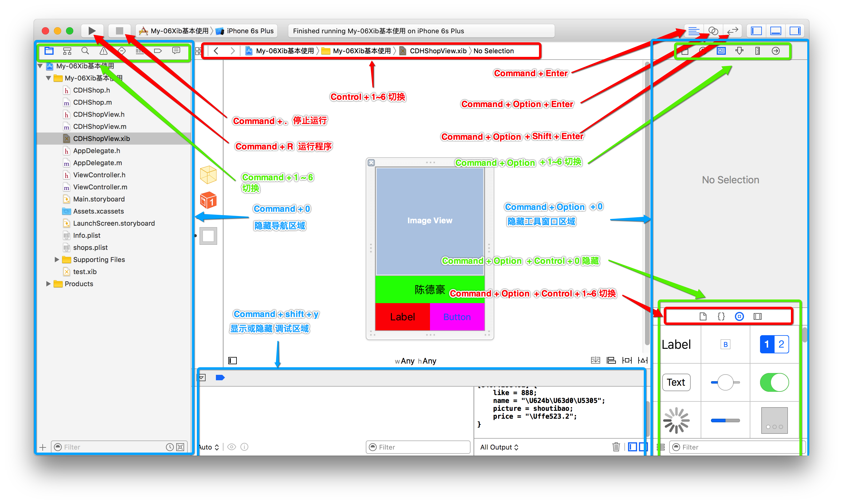Click the Run (play) button
Screen dimensions: 843x504
(91, 31)
